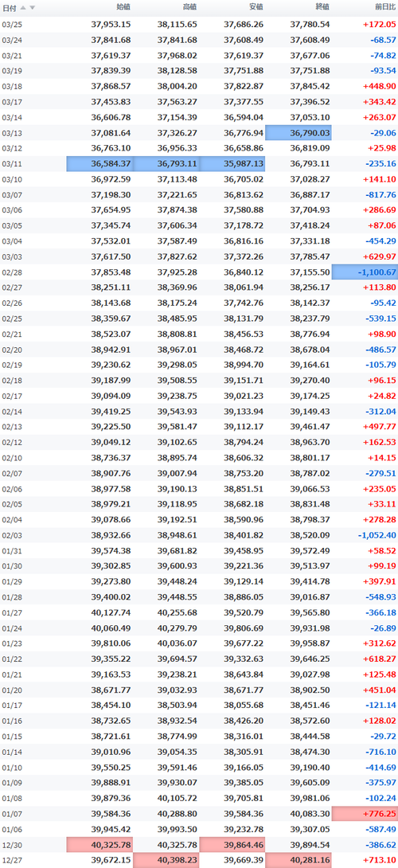The height and width of the screenshot is (868, 398).
Task: Select the low value 36,594.04
Action: click(x=244, y=117)
